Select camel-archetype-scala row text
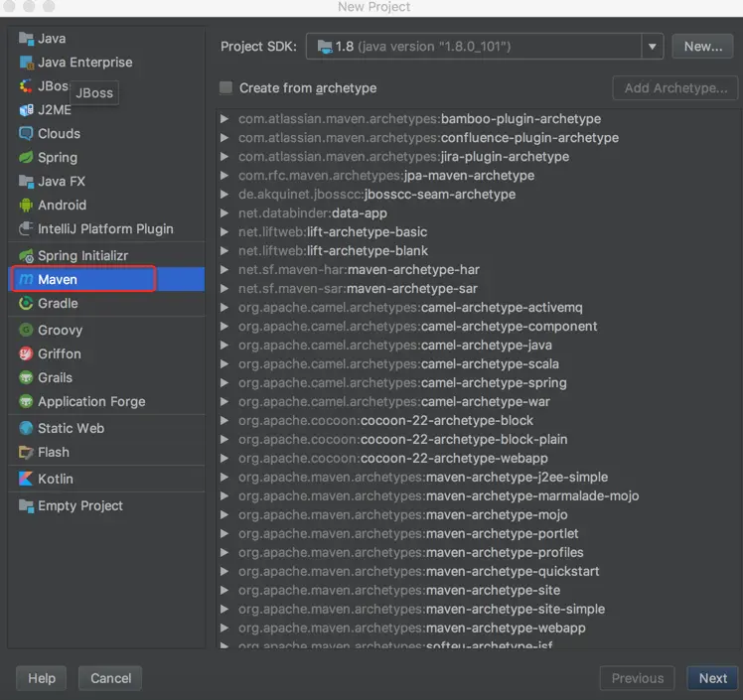This screenshot has width=743, height=700. (398, 363)
